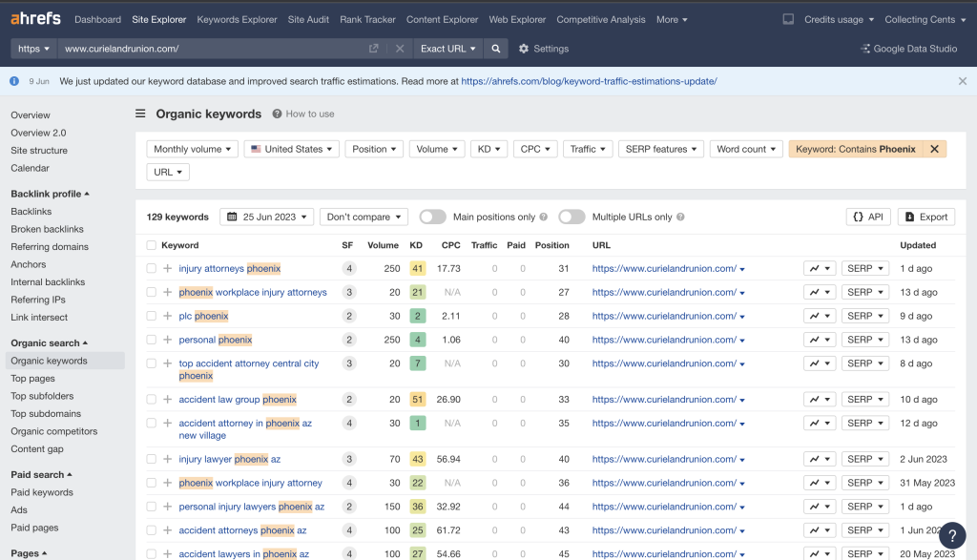Open the Monthly volume dropdown
This screenshot has height=560, width=977.
click(192, 149)
